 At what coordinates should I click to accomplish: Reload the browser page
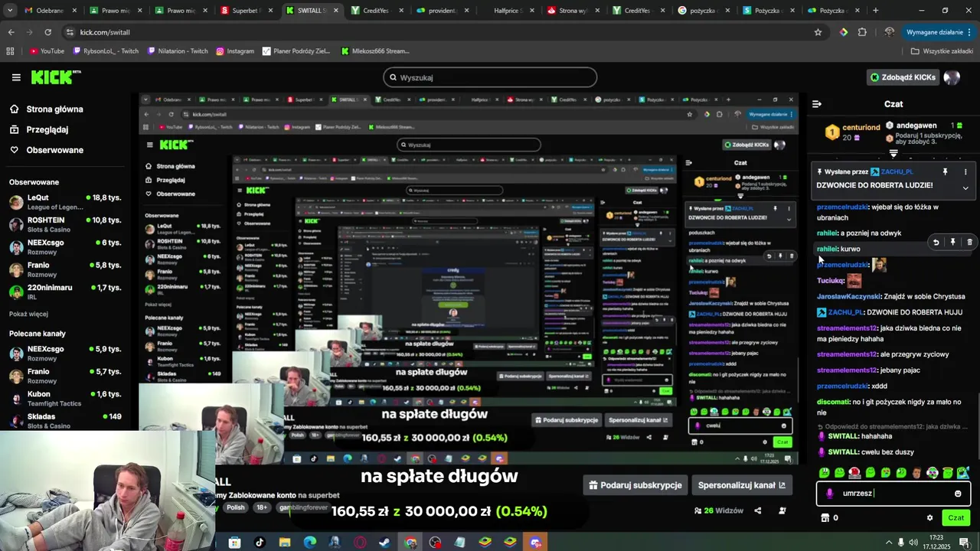47,32
